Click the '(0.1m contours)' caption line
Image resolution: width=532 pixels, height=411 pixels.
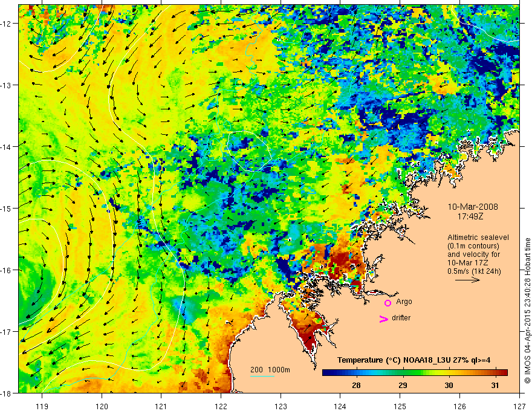click(x=473, y=246)
